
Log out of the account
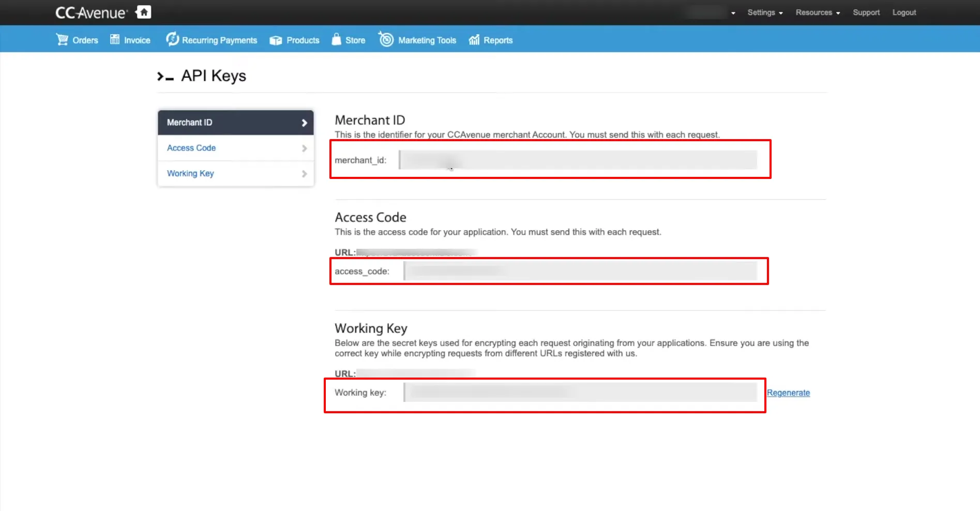click(904, 12)
